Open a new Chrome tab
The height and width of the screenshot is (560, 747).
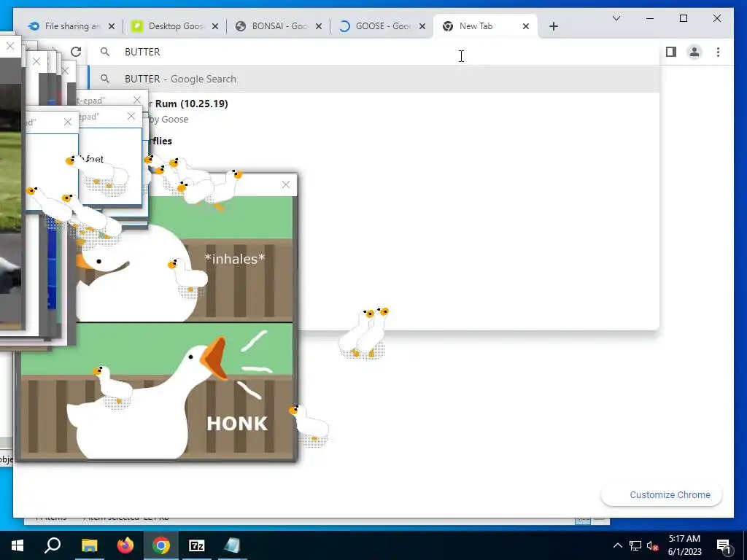click(x=553, y=26)
